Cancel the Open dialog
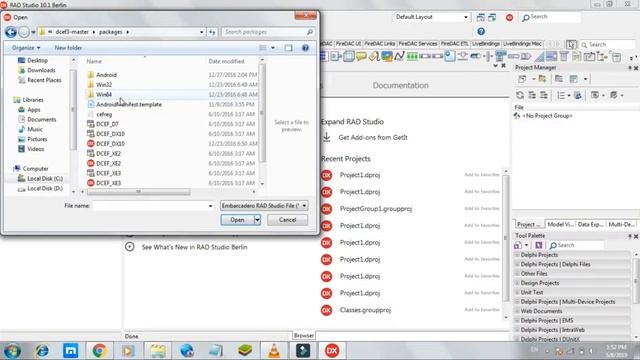Image resolution: width=640 pixels, height=360 pixels. (x=287, y=220)
